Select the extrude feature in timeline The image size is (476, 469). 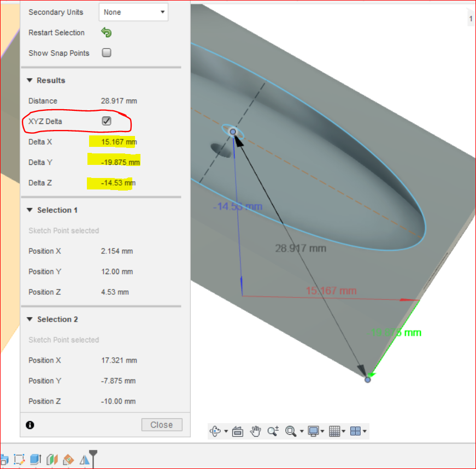(x=36, y=460)
